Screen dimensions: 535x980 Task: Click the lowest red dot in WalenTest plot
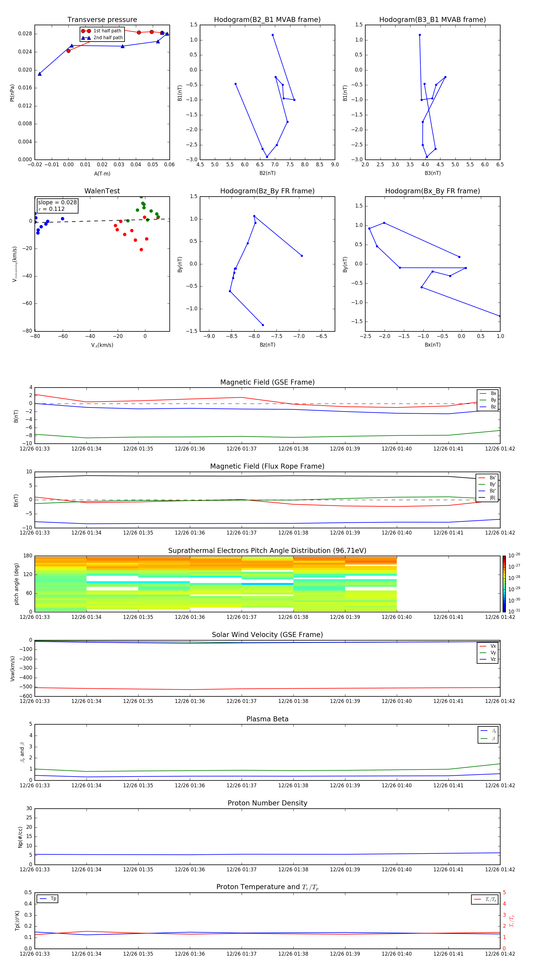[141, 249]
